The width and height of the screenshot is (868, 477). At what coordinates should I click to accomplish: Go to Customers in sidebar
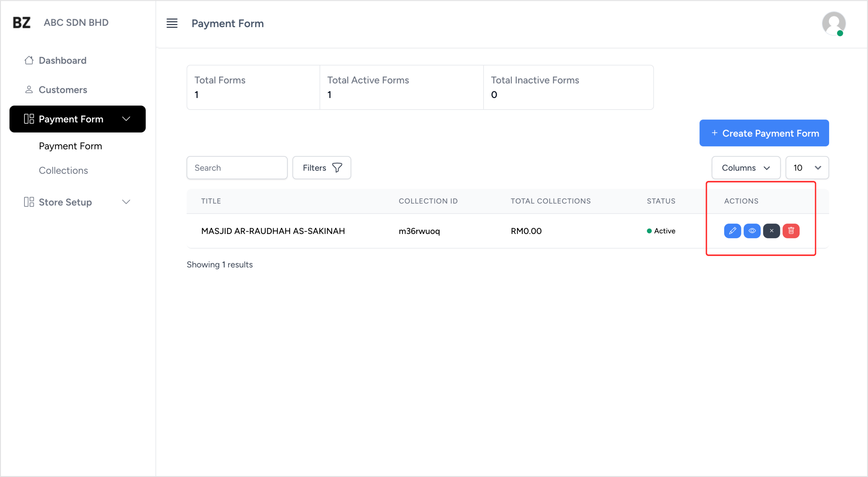click(x=63, y=90)
